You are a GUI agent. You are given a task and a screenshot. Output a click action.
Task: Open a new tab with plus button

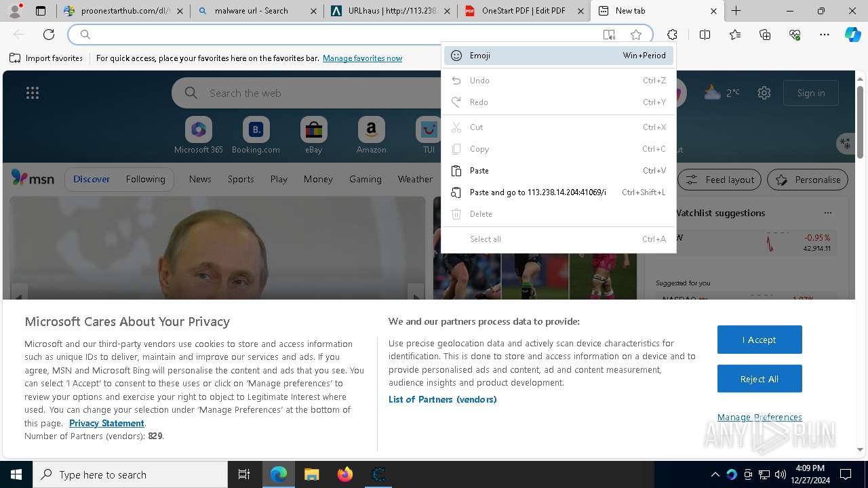pos(736,11)
